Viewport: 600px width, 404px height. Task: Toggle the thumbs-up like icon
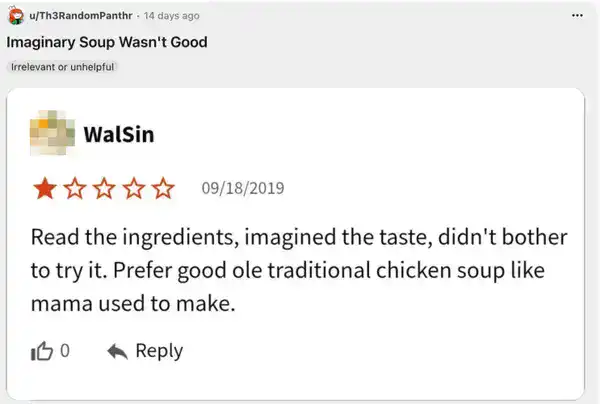pos(42,350)
